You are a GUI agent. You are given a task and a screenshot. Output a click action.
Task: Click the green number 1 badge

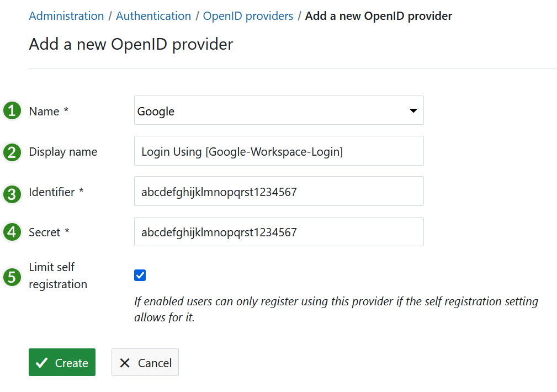[12, 111]
